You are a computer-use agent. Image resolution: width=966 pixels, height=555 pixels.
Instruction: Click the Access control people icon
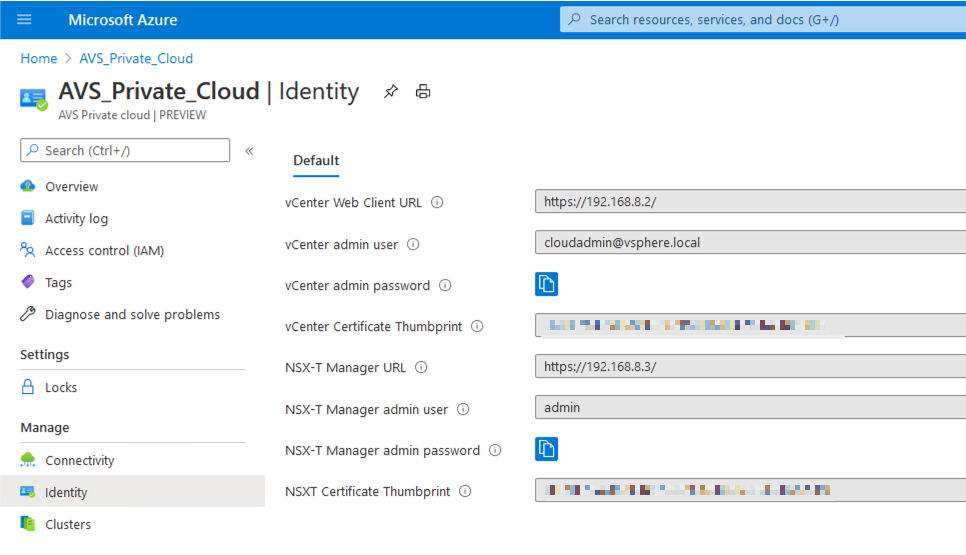coord(28,250)
